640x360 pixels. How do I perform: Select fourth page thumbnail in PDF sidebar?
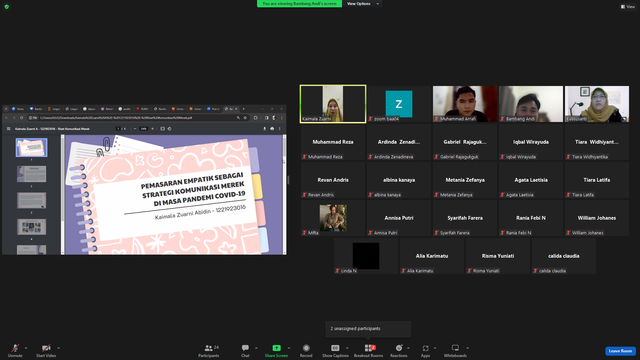(x=31, y=227)
